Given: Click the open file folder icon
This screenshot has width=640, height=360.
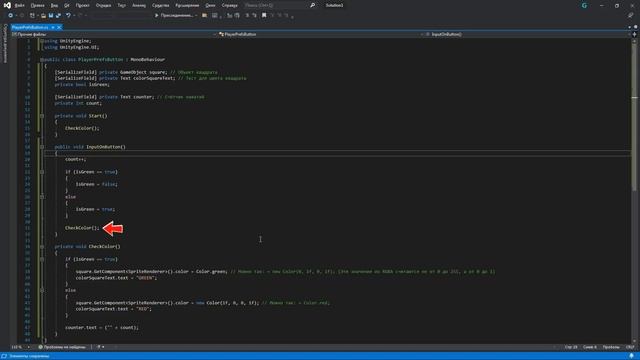Looking at the screenshot, I should [43, 16].
